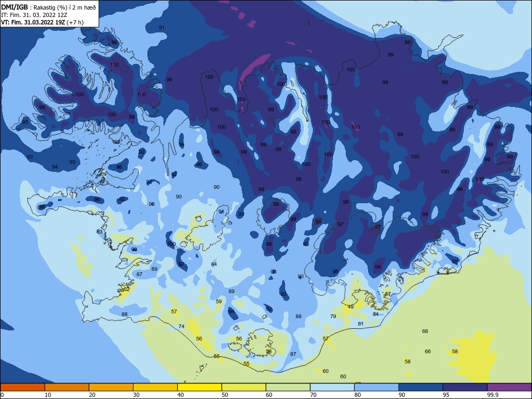This screenshot has width=532, height=399.
Task: Click the legend tick label '99.9'
Action: [493, 395]
